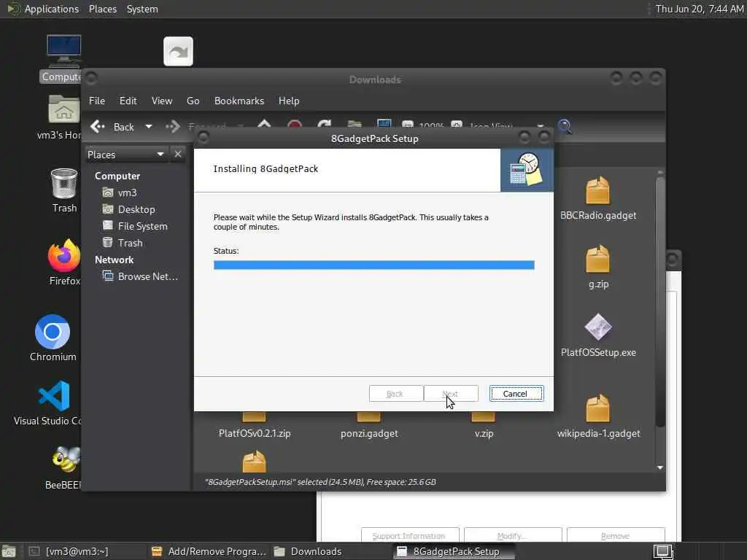Launch Chromium from the desktop
This screenshot has height=560, width=747.
[x=53, y=332]
